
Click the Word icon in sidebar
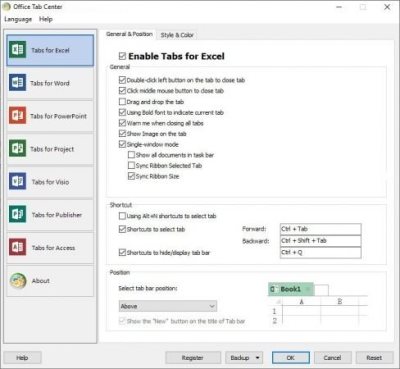[17, 83]
